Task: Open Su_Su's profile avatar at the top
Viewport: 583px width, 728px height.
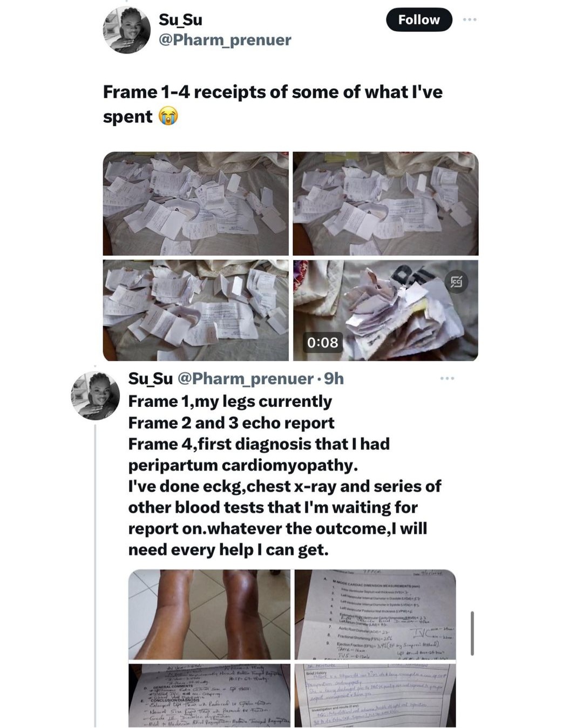Action: point(127,30)
